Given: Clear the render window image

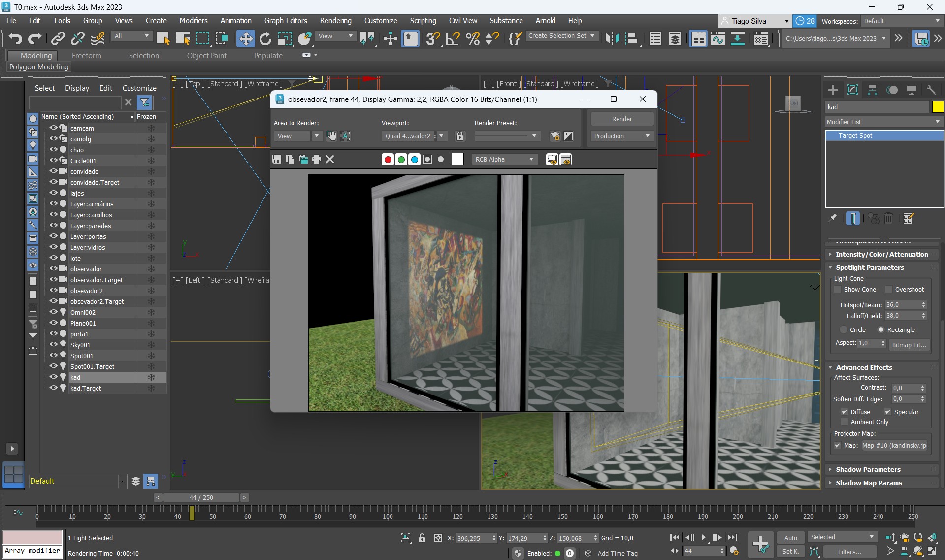Looking at the screenshot, I should tap(330, 159).
